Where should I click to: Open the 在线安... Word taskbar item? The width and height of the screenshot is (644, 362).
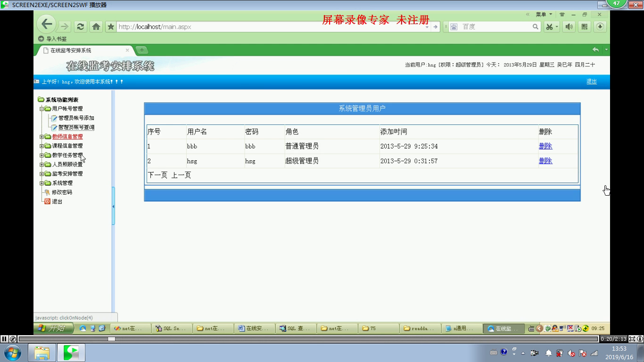[254, 329]
